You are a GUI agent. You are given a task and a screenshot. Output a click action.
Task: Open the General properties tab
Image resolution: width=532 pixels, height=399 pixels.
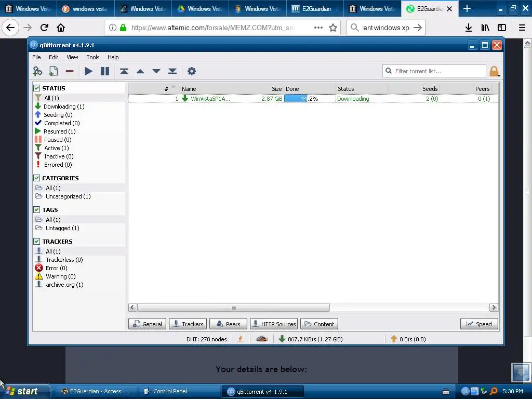click(147, 324)
